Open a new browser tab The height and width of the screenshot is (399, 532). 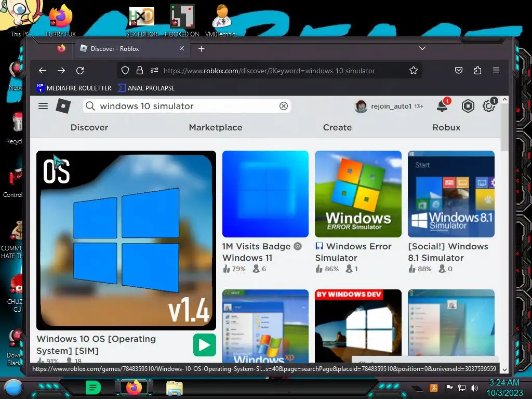pyautogui.click(x=201, y=49)
